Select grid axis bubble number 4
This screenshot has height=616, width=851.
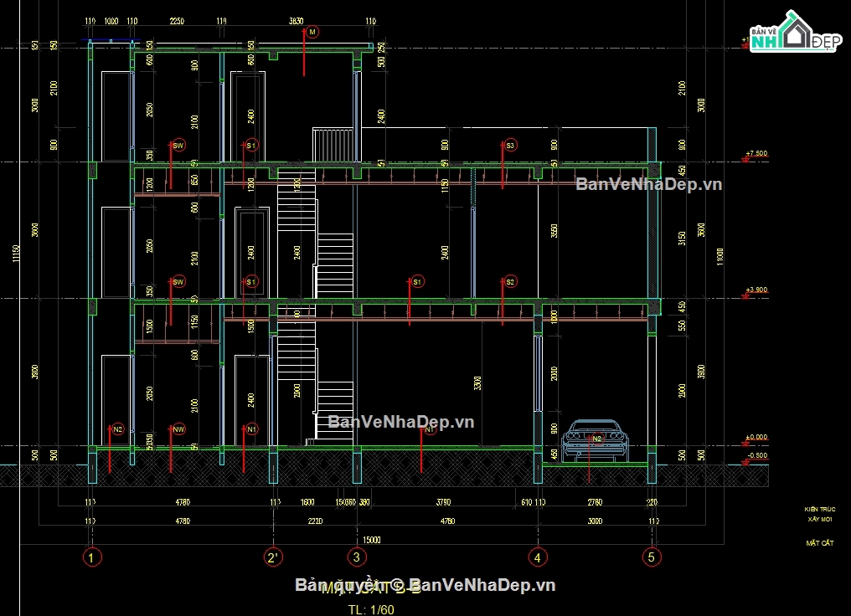point(537,557)
